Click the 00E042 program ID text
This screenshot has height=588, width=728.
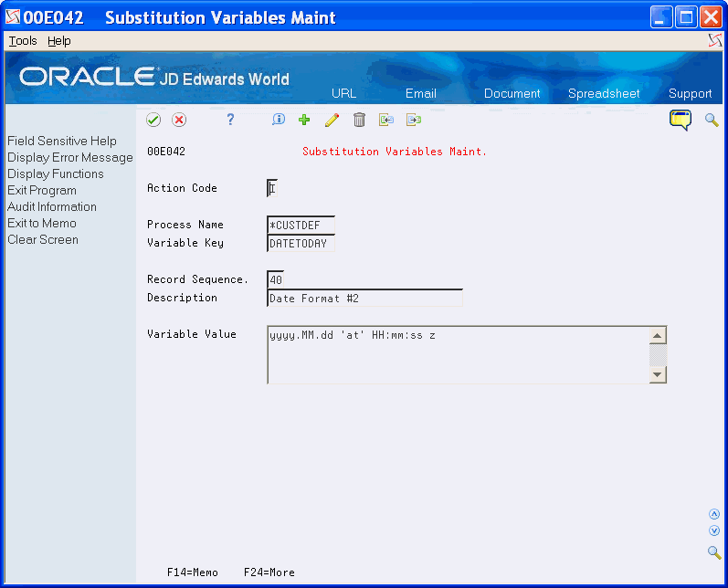tap(165, 152)
